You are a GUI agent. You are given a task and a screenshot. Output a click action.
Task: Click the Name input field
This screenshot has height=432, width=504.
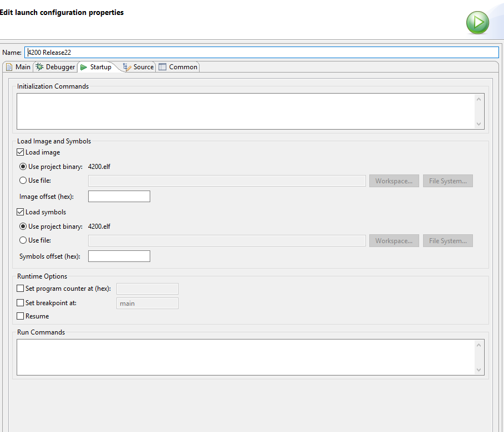[261, 53]
